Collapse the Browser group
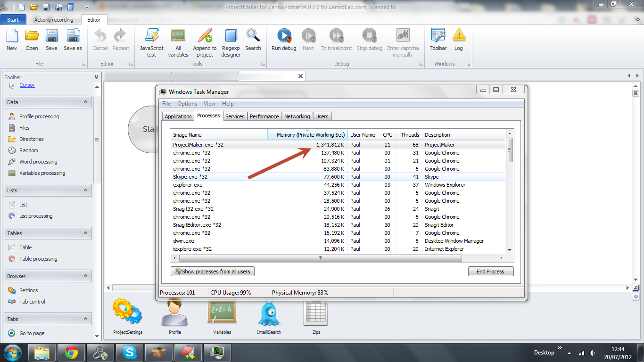The image size is (644, 362). tap(86, 276)
